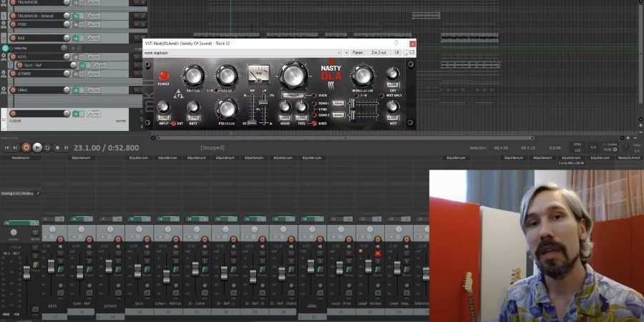Viewport: 644px width, 322px height.
Task: Click the Echo 1 time value field
Action: pyautogui.click(x=338, y=104)
